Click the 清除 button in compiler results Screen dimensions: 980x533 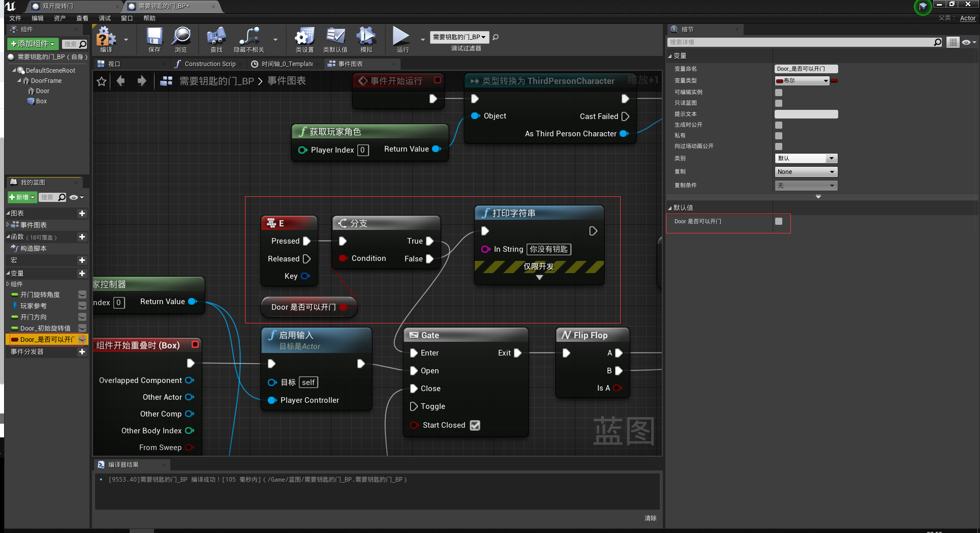[650, 518]
